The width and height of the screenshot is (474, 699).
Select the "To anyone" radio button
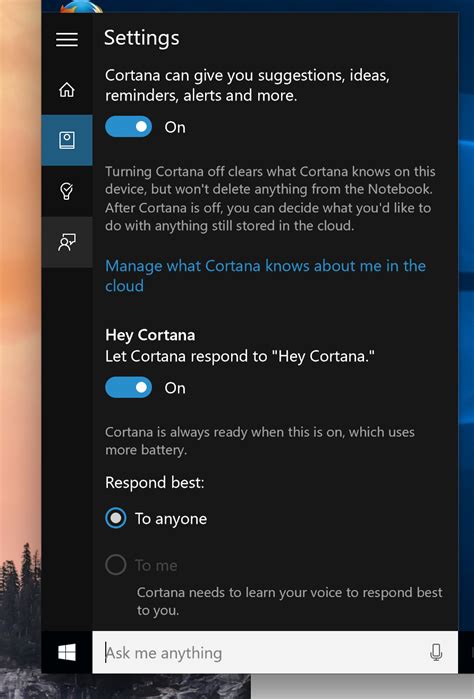tap(116, 518)
